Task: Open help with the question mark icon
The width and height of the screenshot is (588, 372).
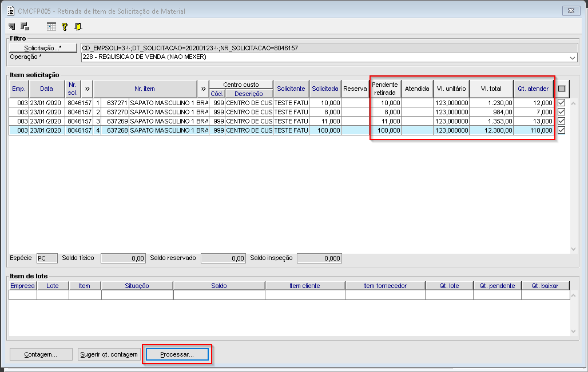Action: (x=65, y=26)
